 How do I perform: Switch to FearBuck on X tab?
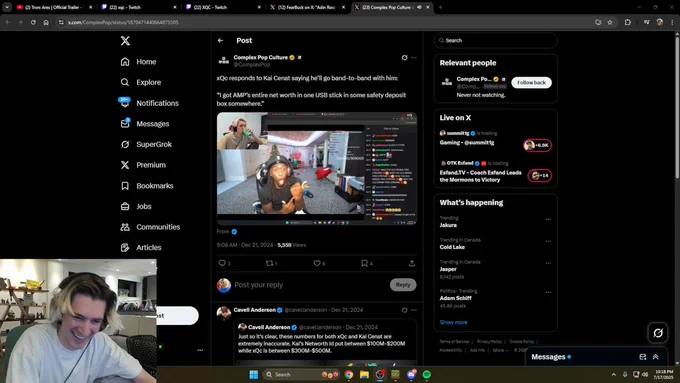tap(306, 7)
